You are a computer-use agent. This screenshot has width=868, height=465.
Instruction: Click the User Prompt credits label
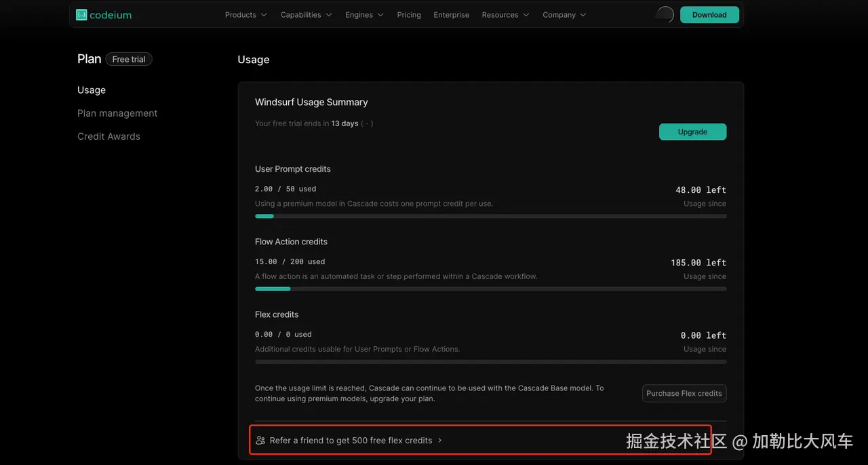coord(293,169)
